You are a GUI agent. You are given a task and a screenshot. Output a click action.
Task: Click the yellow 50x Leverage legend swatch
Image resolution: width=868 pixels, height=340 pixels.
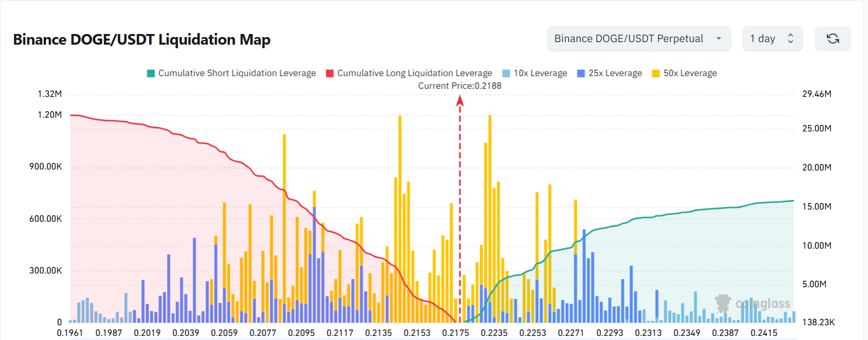tap(656, 74)
